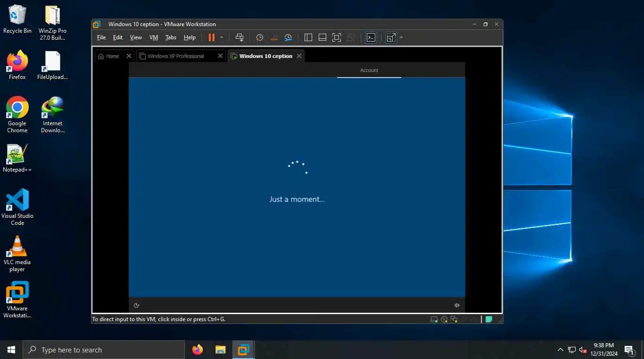
Task: Revert virtual machine to previous snapshot
Action: (x=274, y=37)
